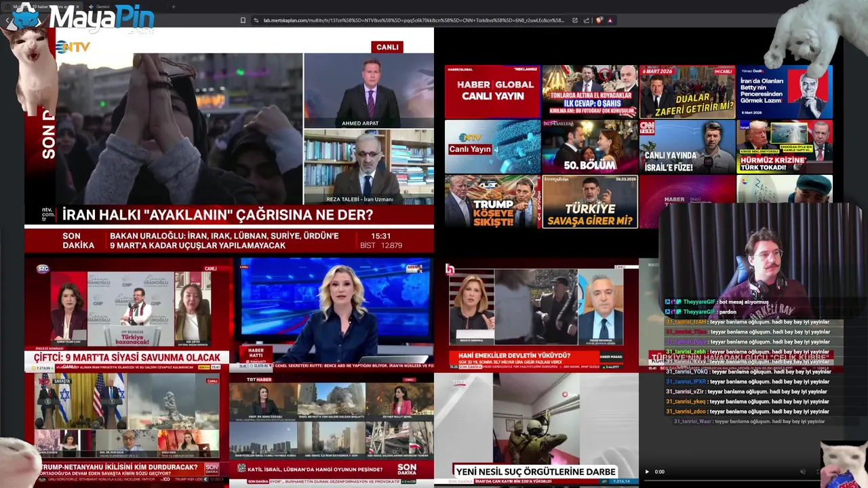Click username 31_tanrisi_Waar in chat
The image size is (868, 488).
692,422
